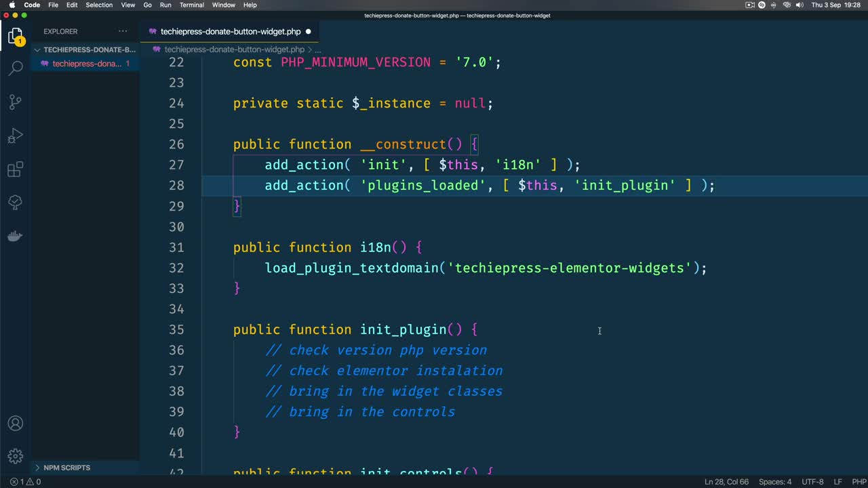
Task: Open the Edit menu
Action: tap(72, 5)
